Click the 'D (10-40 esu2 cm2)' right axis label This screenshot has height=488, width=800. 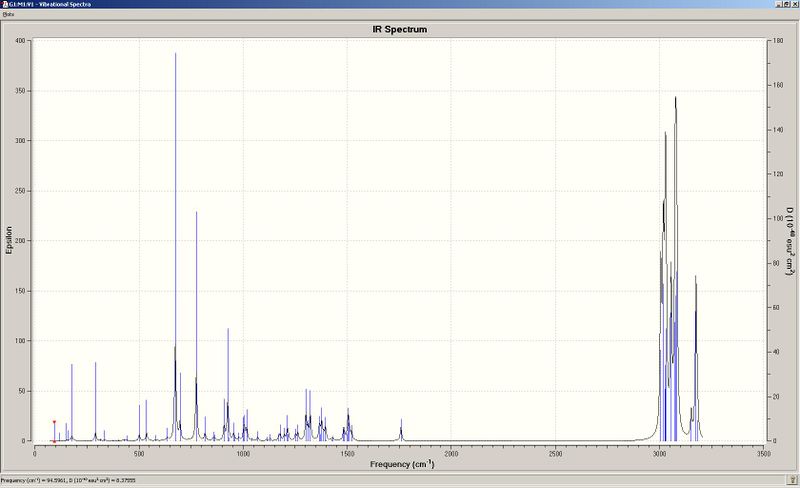click(789, 241)
